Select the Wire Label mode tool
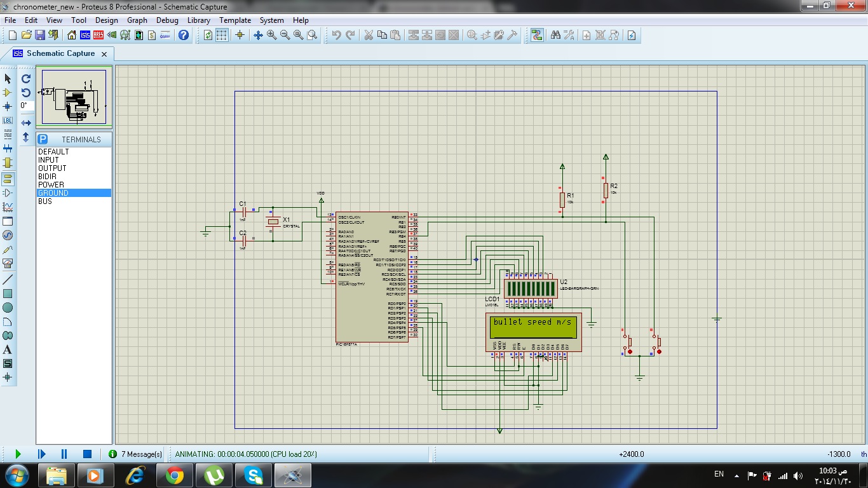This screenshot has width=868, height=488. (x=8, y=120)
